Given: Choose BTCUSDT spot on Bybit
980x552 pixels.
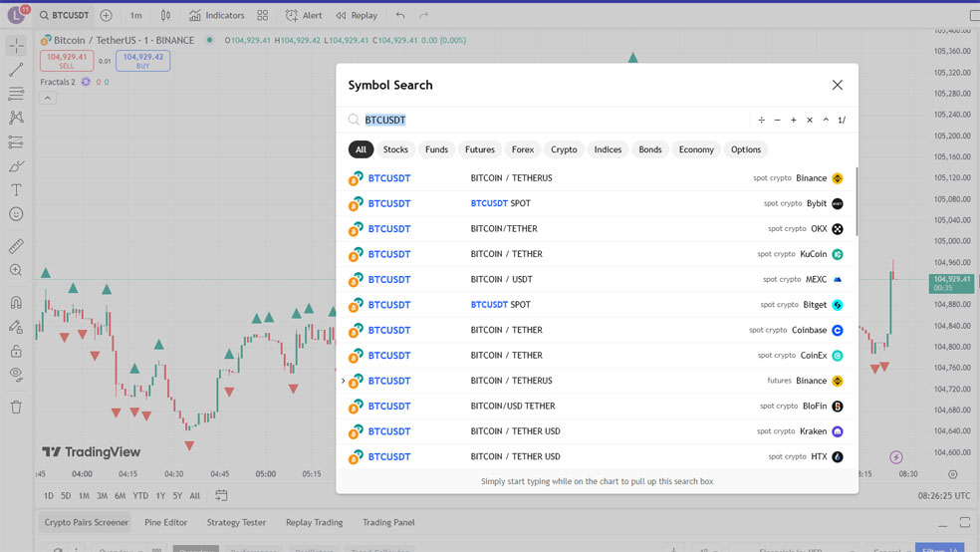Looking at the screenshot, I should tap(597, 204).
